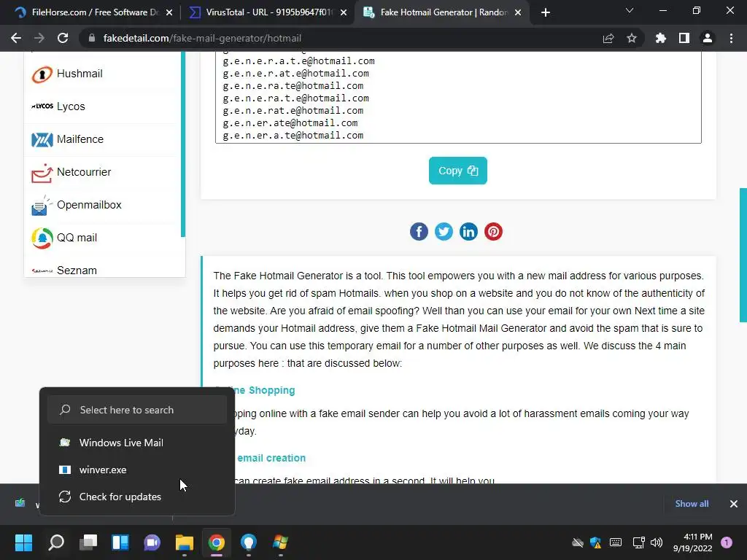Click the Mailfence logo icon
Screen dimensions: 747x560
click(x=42, y=140)
